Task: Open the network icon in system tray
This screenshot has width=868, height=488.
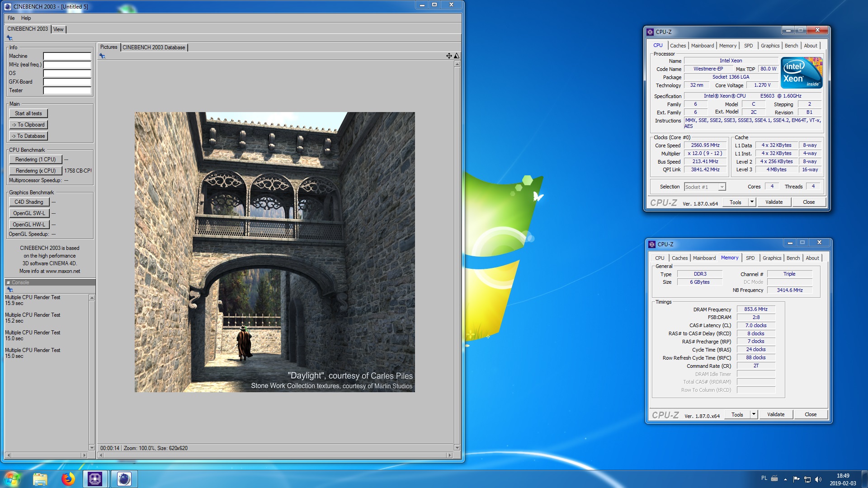Action: click(807, 479)
